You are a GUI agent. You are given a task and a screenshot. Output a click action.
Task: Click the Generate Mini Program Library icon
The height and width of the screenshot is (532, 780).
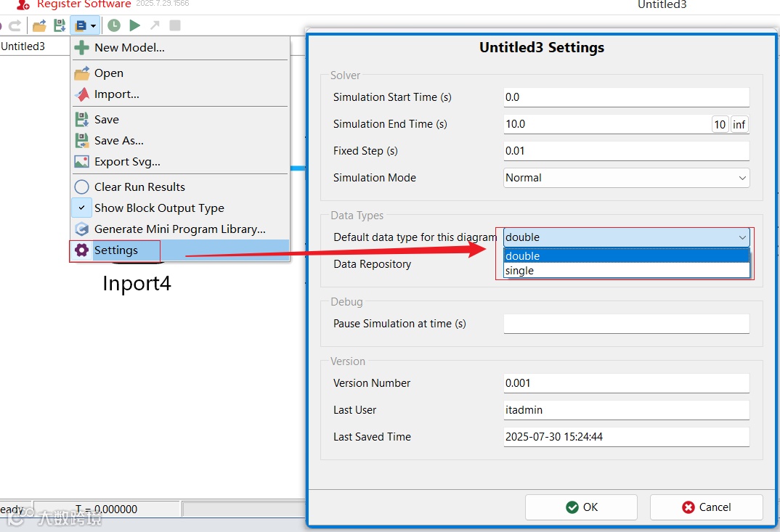[x=81, y=229]
